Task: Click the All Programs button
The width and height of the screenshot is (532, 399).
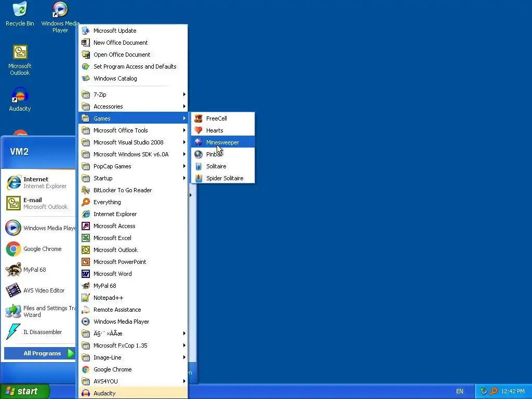Action: pyautogui.click(x=39, y=353)
